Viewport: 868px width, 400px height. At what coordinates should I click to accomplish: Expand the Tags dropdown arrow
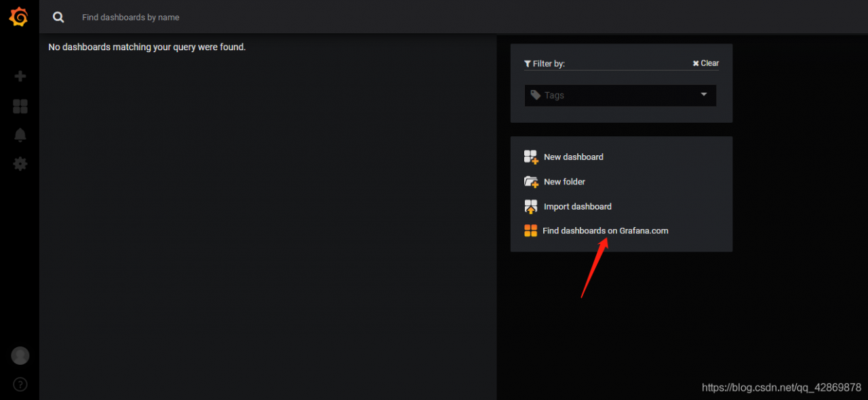click(x=704, y=94)
